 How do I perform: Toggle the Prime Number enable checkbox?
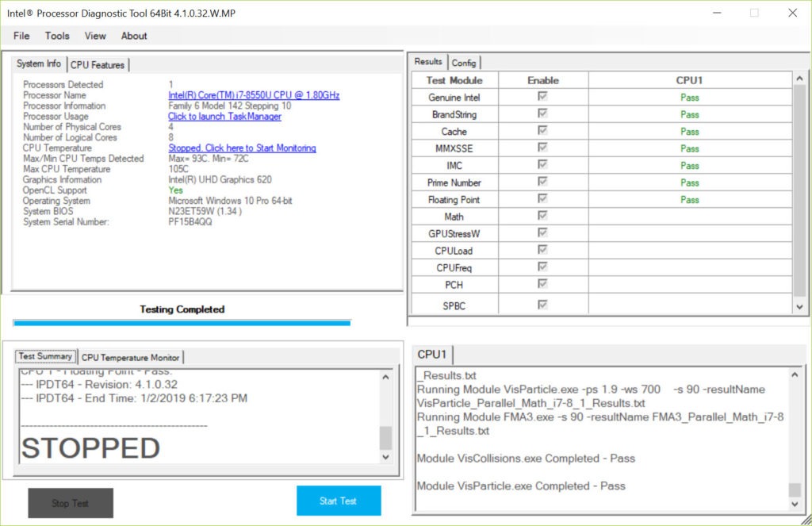tap(542, 182)
